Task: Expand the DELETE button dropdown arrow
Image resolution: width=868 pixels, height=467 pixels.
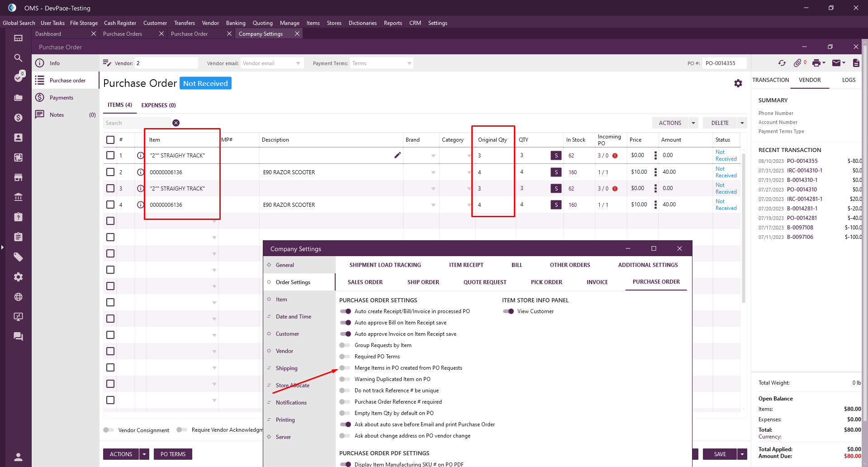Action: (x=742, y=123)
